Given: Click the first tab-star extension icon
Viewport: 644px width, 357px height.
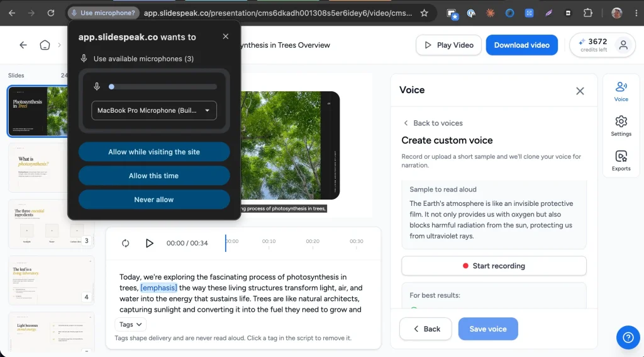Looking at the screenshot, I should click(x=452, y=14).
